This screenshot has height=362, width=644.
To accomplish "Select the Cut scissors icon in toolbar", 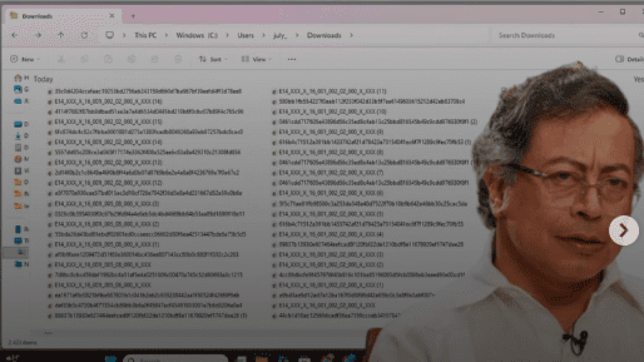I will 61,59.
